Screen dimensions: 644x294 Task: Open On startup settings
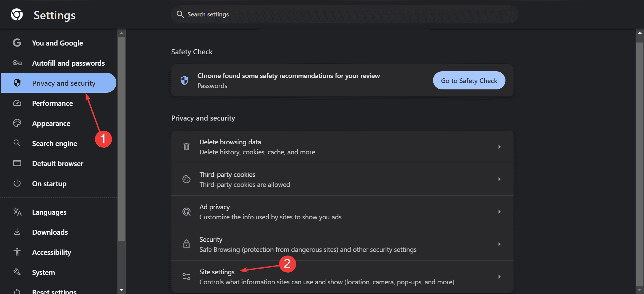[58, 183]
